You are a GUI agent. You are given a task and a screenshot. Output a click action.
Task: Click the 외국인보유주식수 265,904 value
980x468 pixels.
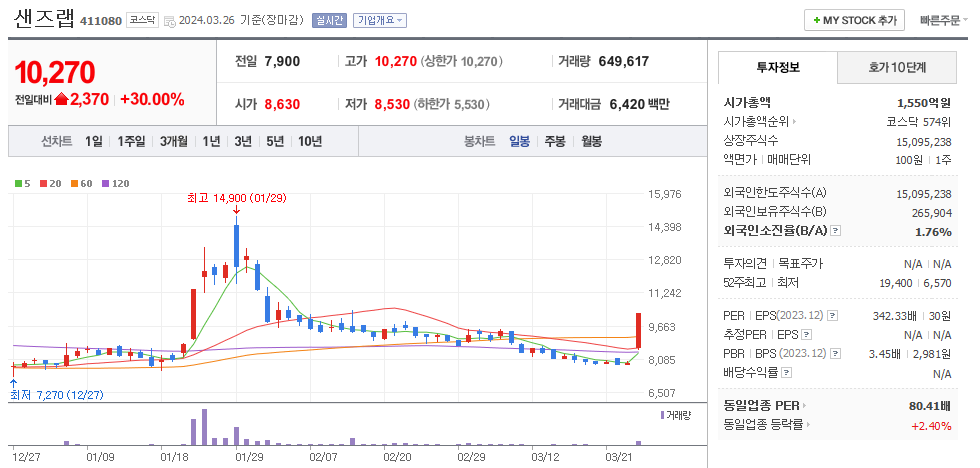(932, 213)
